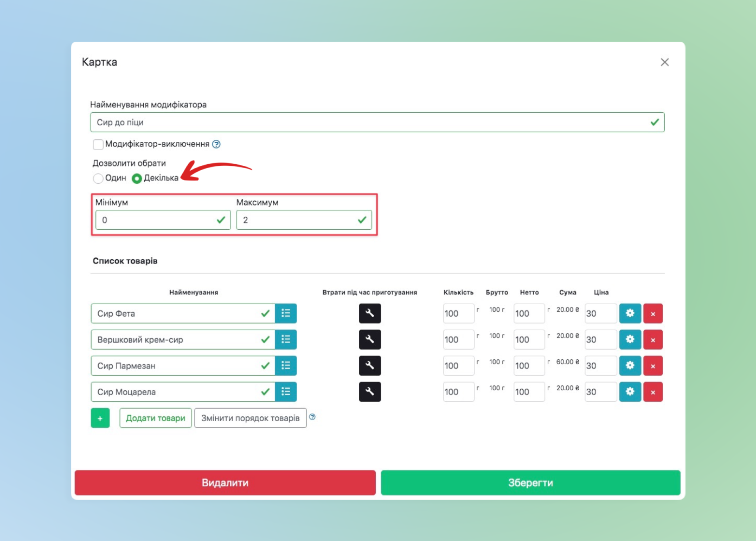The image size is (756, 541).
Task: Remove the Сир Моцарела row
Action: coord(653,392)
